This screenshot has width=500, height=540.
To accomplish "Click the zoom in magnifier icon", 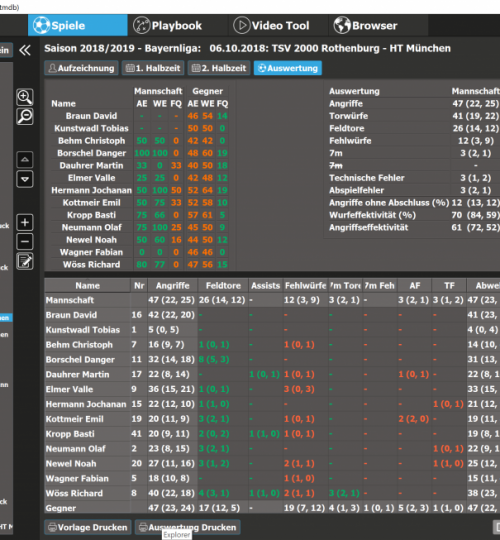I will [25, 97].
